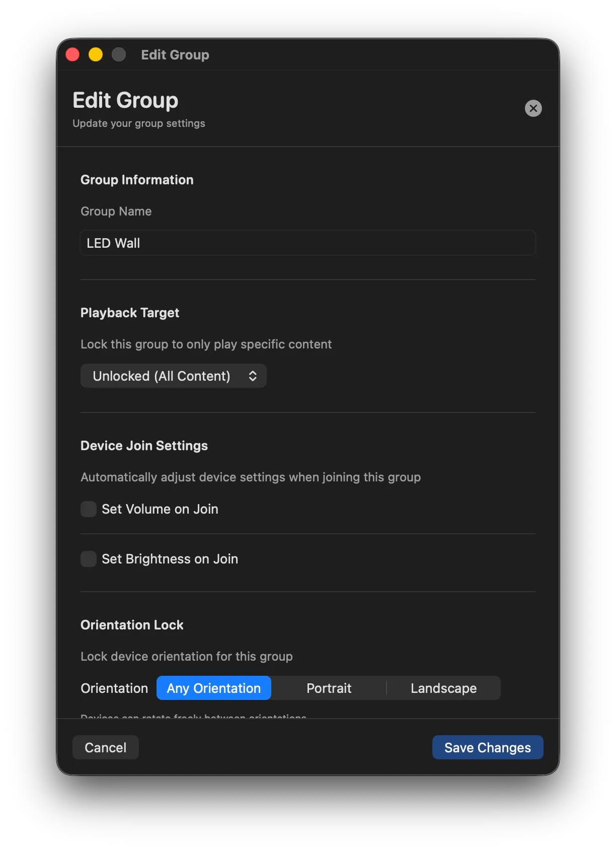Image resolution: width=616 pixels, height=850 pixels.
Task: Click the Orientation Lock heading
Action: coord(132,625)
